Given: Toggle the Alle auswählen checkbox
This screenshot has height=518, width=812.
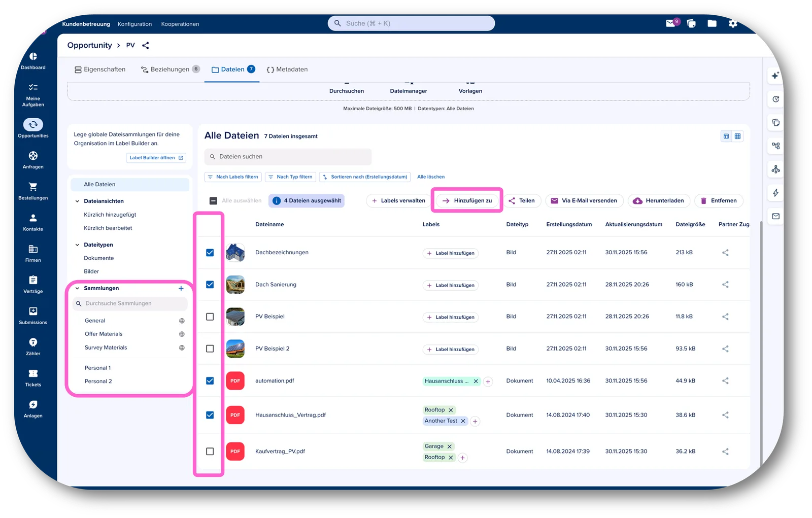Looking at the screenshot, I should point(213,201).
